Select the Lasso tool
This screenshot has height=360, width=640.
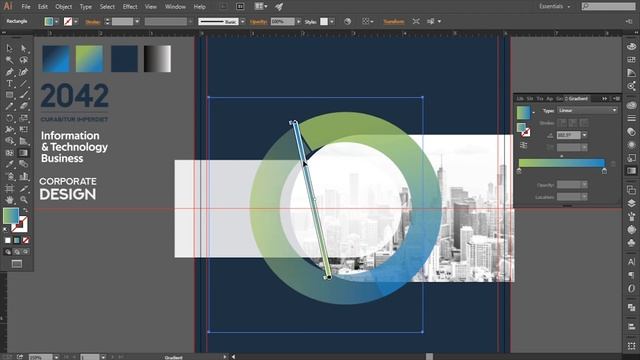click(x=23, y=60)
